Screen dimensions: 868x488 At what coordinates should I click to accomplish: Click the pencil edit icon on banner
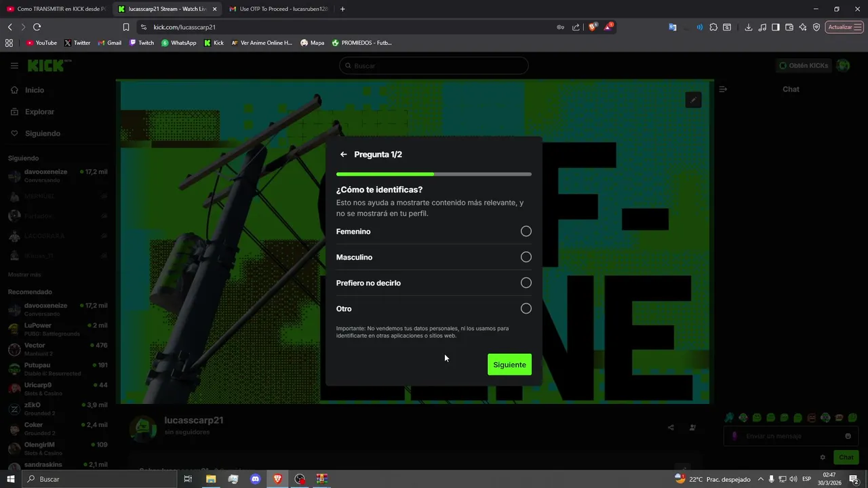(693, 100)
